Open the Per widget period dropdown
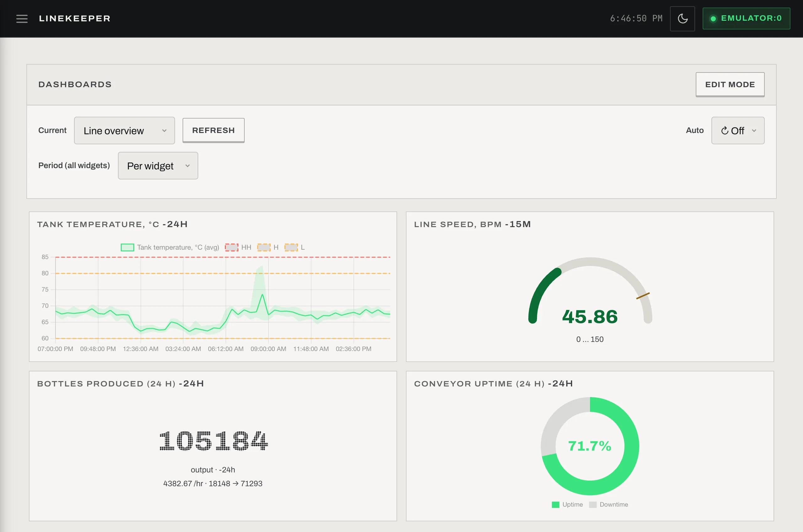 click(158, 166)
